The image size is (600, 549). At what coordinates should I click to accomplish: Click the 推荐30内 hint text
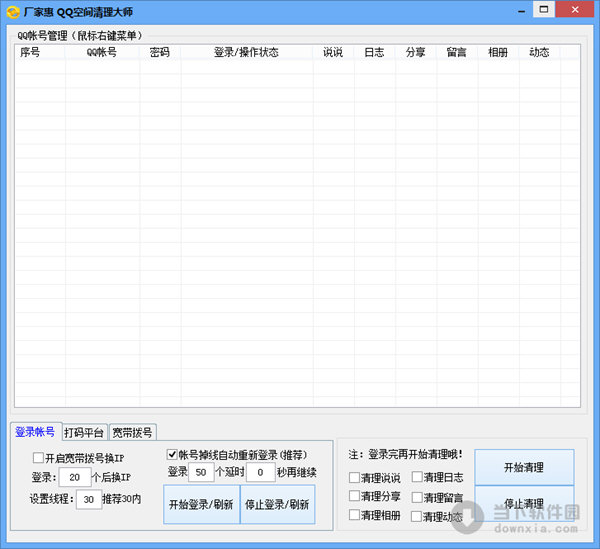pos(122,499)
